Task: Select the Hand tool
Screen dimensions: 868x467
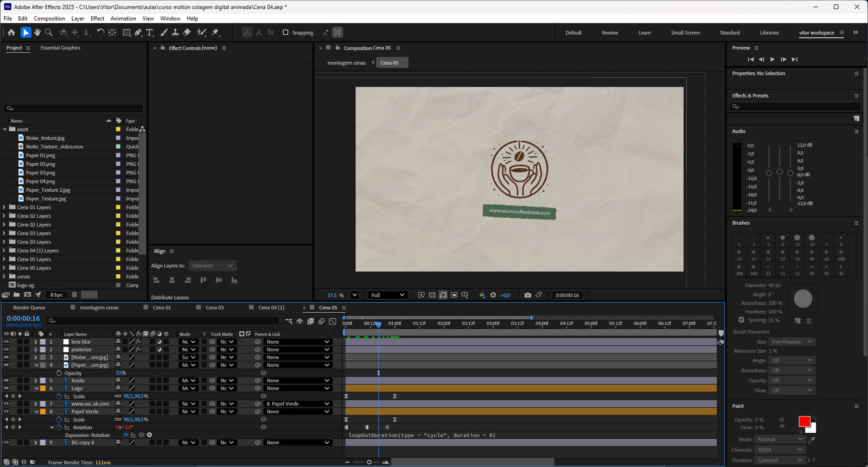Action: click(x=37, y=33)
